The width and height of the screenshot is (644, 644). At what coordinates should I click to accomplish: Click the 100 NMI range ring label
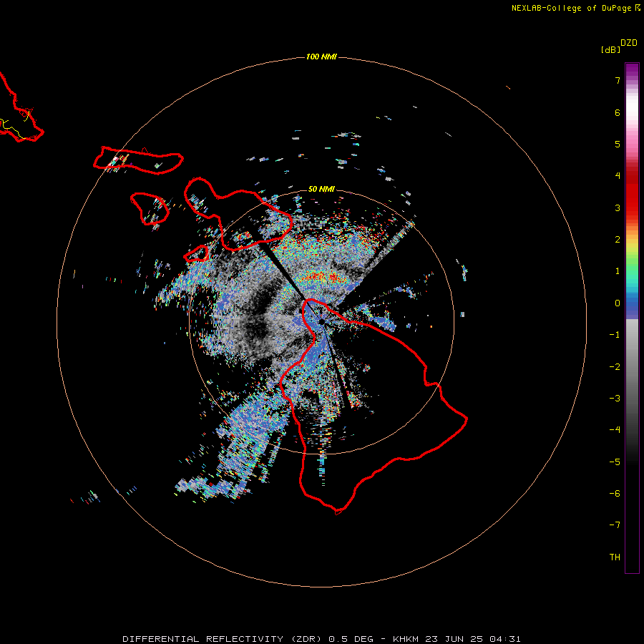point(321,57)
